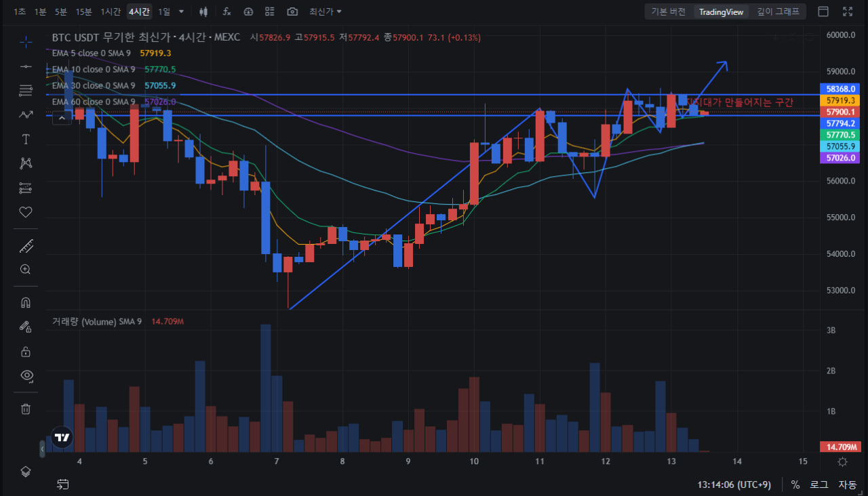Select the 1분 timeframe

click(40, 12)
